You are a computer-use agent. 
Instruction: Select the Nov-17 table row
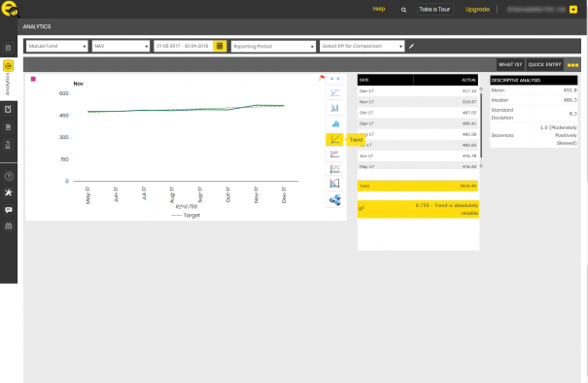[418, 102]
